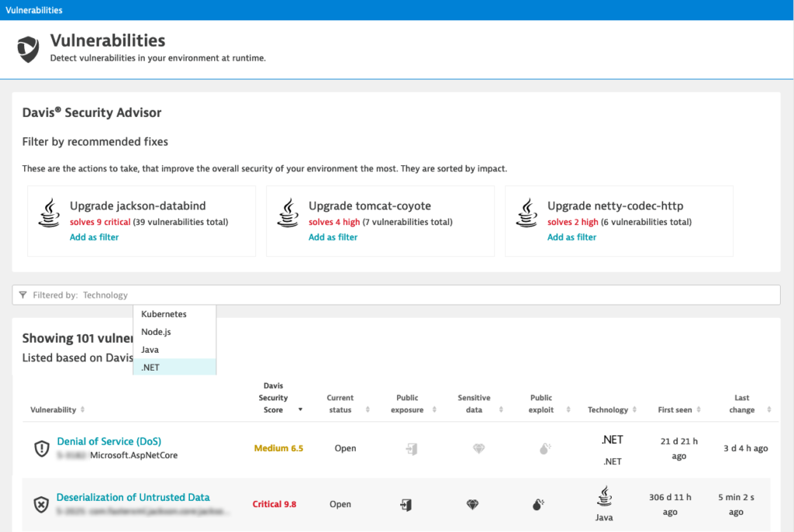The height and width of the screenshot is (532, 794).
Task: Select Java from technology filter list
Action: point(174,350)
